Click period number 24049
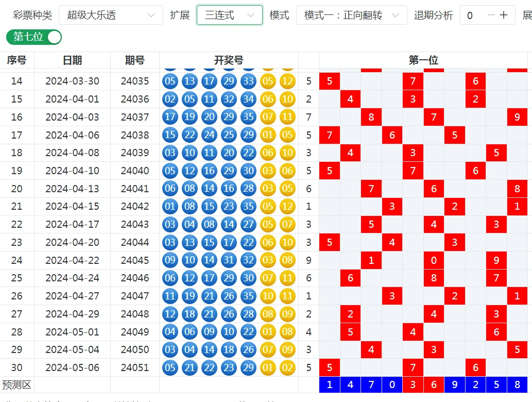532x402 pixels. point(135,332)
